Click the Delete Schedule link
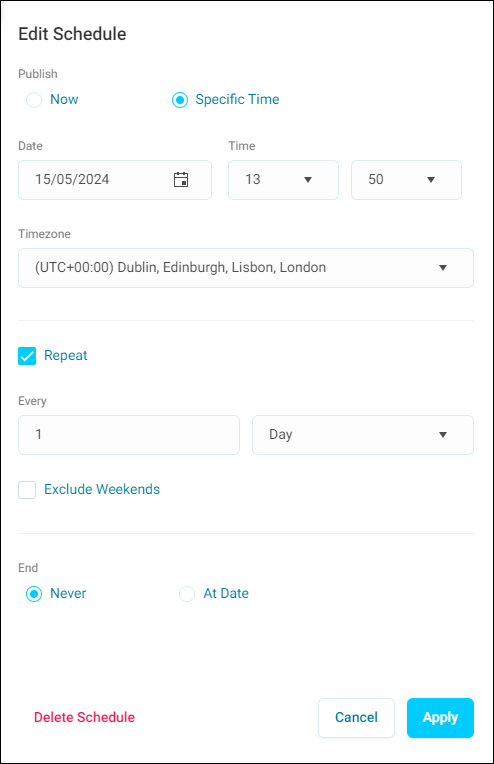The image size is (494, 764). click(x=84, y=717)
